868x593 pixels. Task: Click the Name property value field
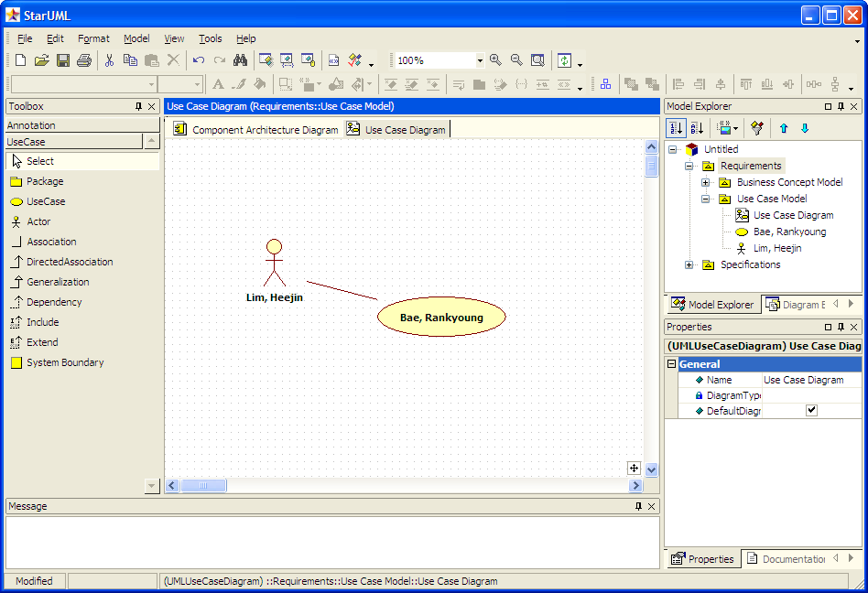pyautogui.click(x=811, y=380)
